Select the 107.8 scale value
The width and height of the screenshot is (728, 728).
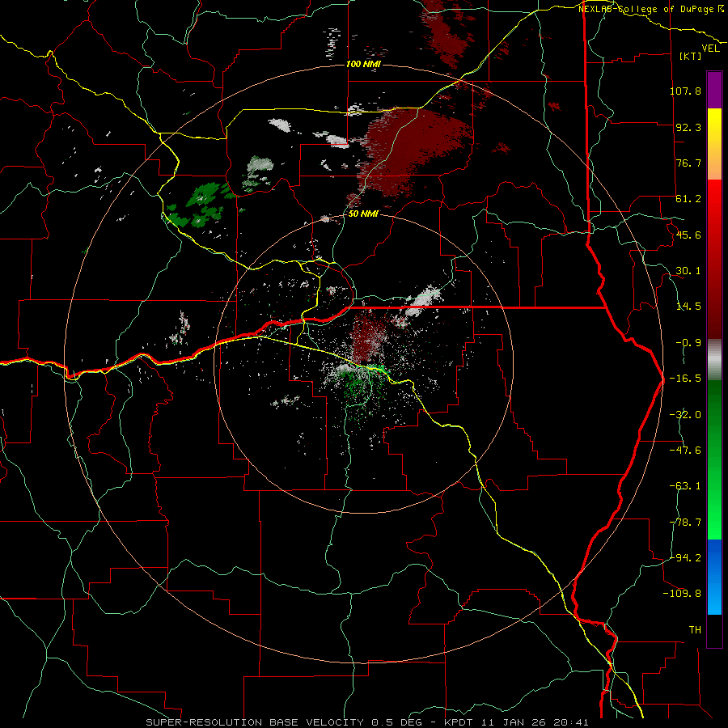[685, 91]
